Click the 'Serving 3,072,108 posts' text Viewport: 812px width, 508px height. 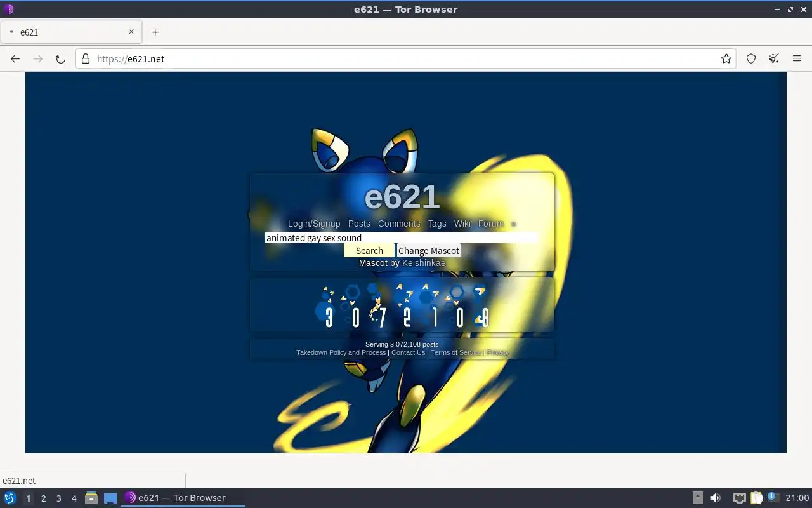point(402,344)
